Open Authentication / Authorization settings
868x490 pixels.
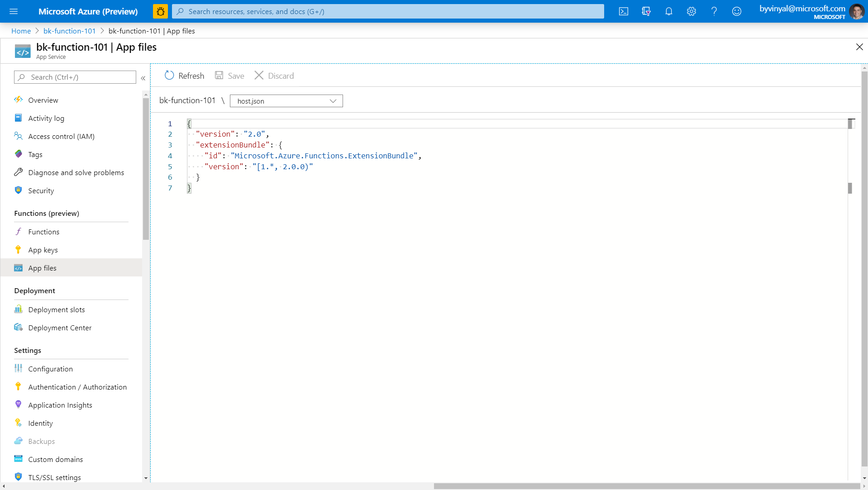click(77, 387)
